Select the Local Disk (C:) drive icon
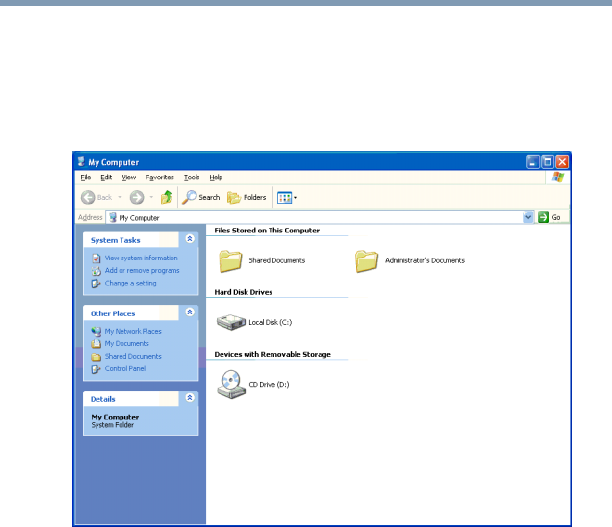The height and width of the screenshot is (527, 612). point(231,322)
